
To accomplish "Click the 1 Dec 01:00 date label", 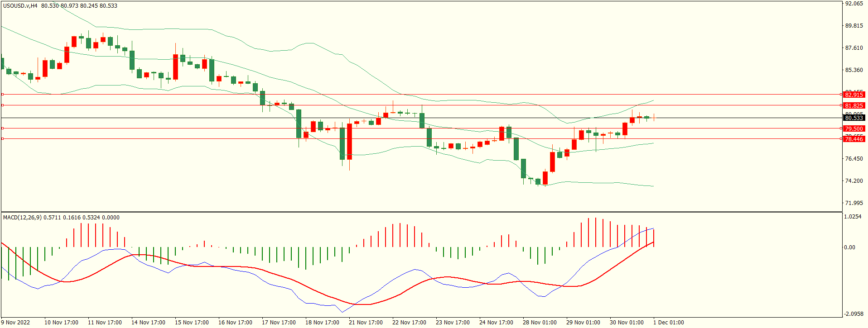I will pos(669,323).
